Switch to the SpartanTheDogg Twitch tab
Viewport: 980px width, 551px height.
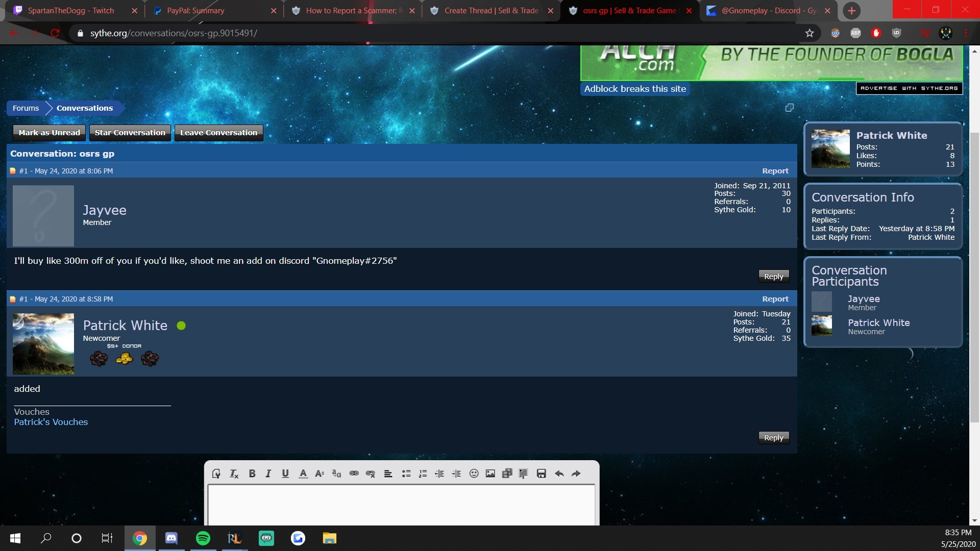pyautogui.click(x=71, y=11)
